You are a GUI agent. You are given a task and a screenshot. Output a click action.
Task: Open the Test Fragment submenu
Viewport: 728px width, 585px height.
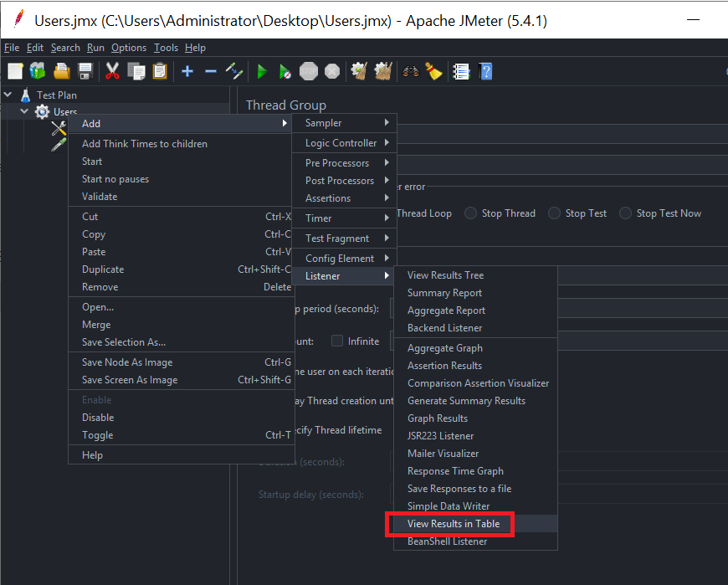[x=345, y=239]
